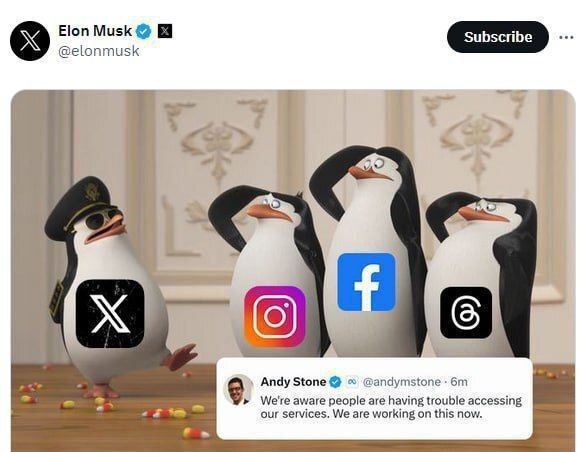Viewport: 586px width, 452px height.
Task: Click the Facebook logo in the image
Action: pos(366,282)
